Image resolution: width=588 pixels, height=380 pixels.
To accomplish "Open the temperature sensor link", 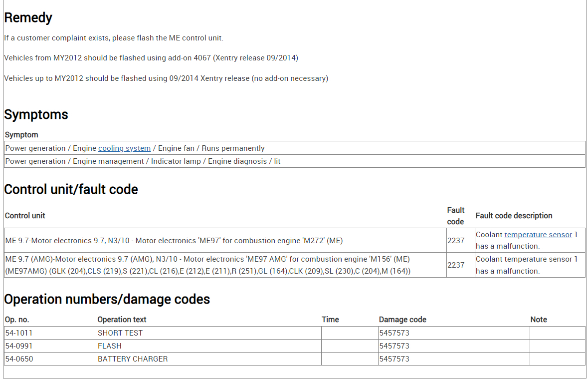I will point(538,235).
